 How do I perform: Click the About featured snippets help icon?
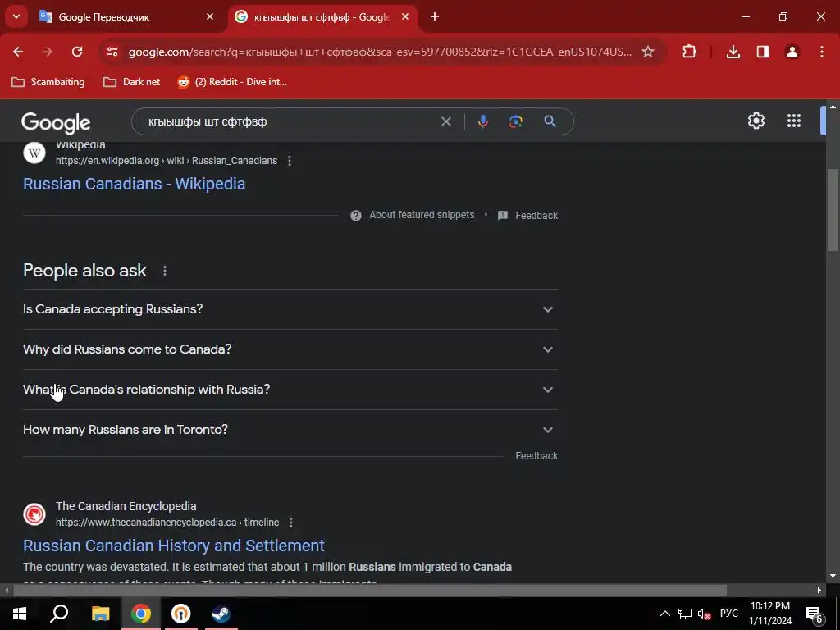point(356,216)
